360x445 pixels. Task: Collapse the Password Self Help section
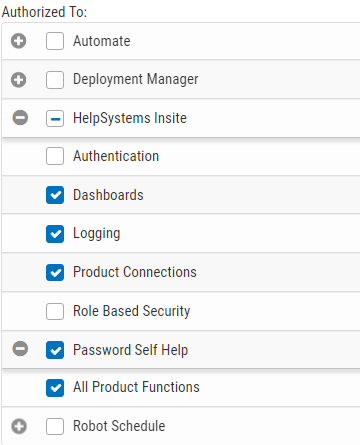(20, 349)
